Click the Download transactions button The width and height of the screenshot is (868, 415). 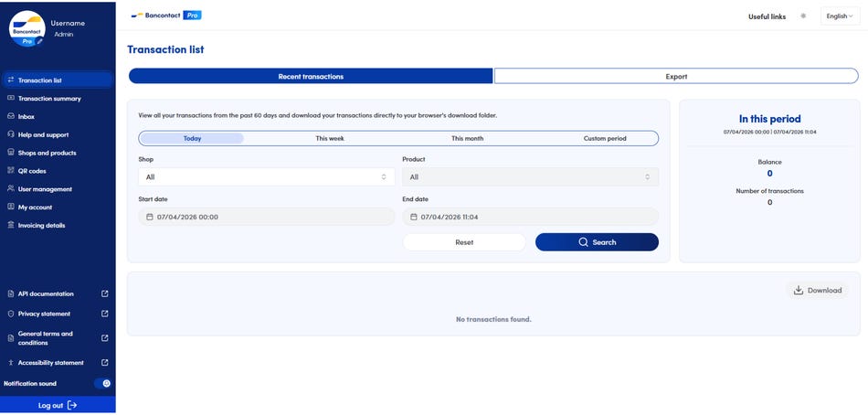click(x=818, y=291)
